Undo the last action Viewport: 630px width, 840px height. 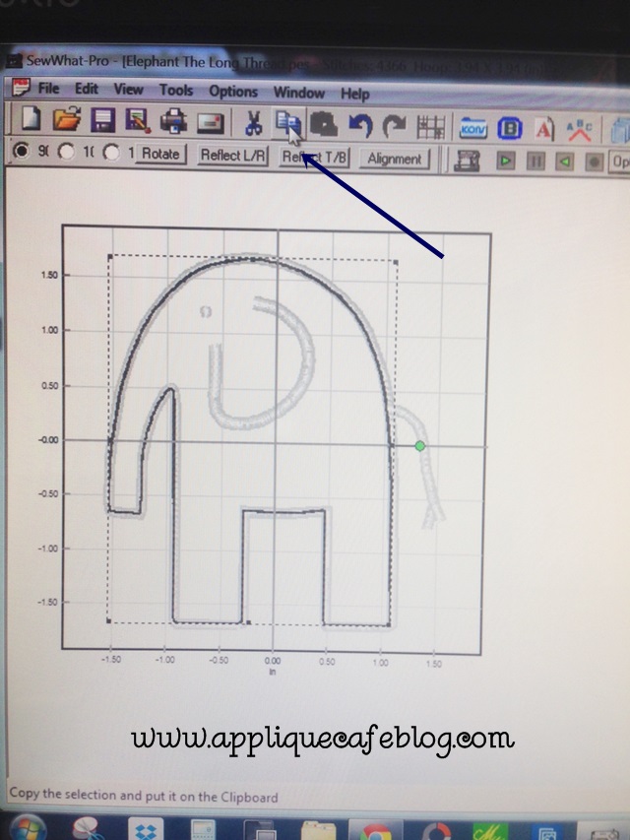click(x=359, y=126)
